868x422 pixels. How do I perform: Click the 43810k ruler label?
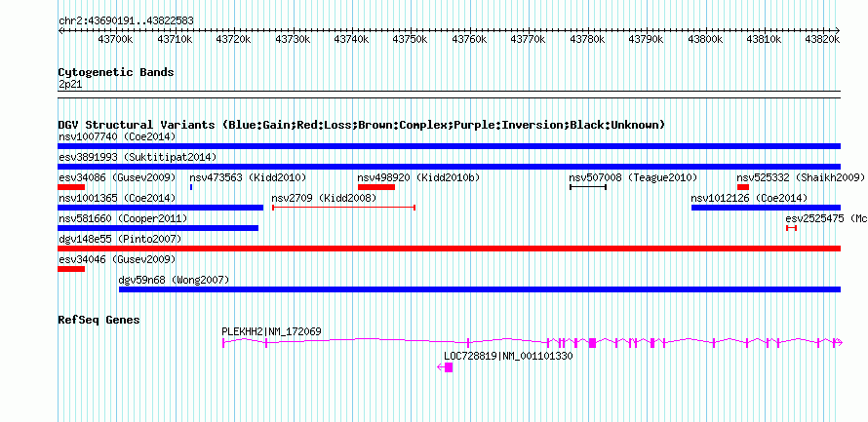pos(764,39)
